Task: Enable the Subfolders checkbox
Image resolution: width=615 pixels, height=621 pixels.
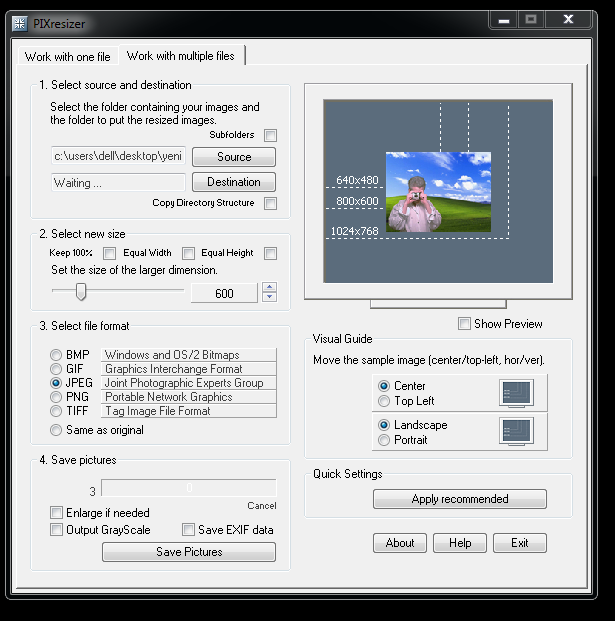Action: (x=270, y=135)
